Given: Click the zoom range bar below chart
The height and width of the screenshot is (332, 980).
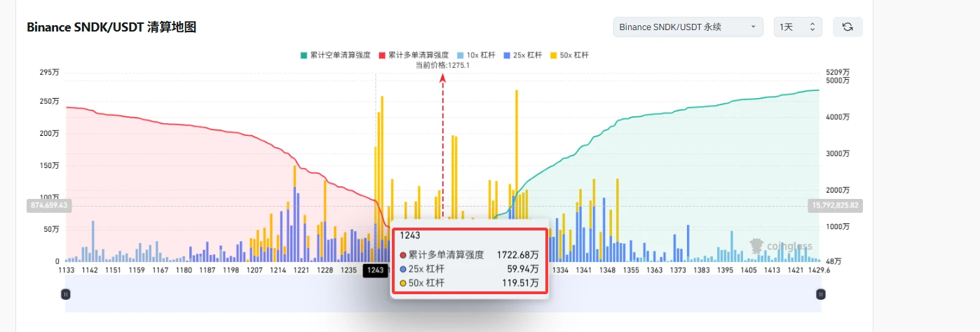Looking at the screenshot, I should tap(443, 295).
